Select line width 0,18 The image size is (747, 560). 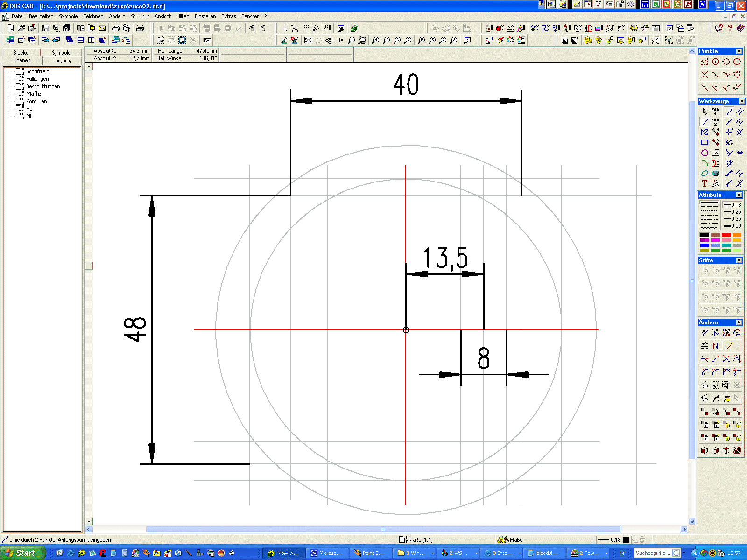[x=733, y=205]
